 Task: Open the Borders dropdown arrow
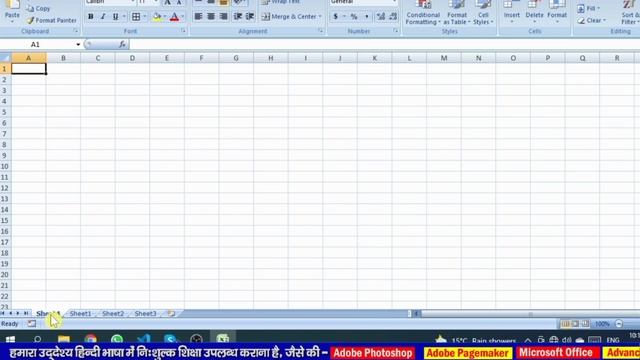[145, 17]
